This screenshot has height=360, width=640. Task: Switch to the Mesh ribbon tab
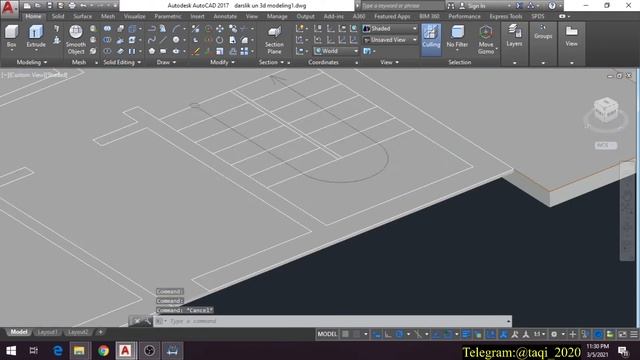click(108, 16)
